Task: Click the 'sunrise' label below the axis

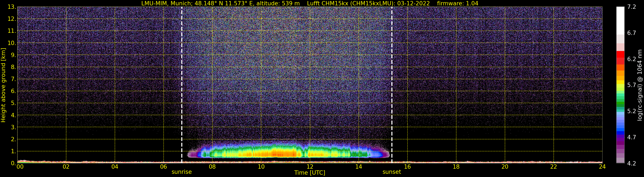Action: pyautogui.click(x=181, y=172)
